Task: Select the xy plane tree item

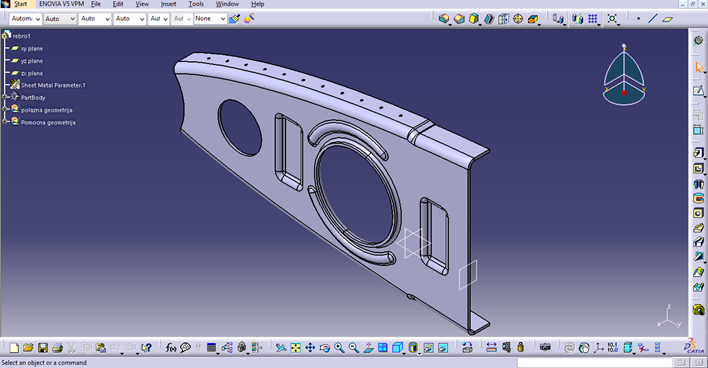Action: 32,48
